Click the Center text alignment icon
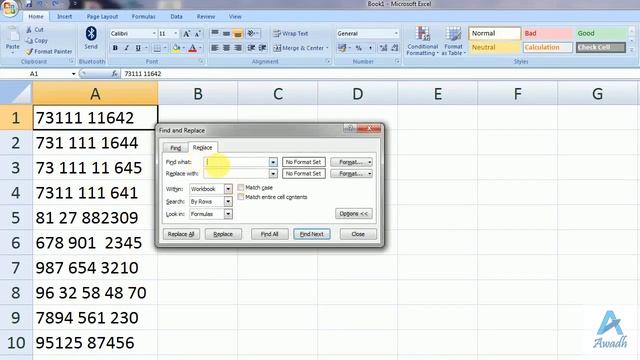This screenshot has width=640, height=360. point(226,48)
